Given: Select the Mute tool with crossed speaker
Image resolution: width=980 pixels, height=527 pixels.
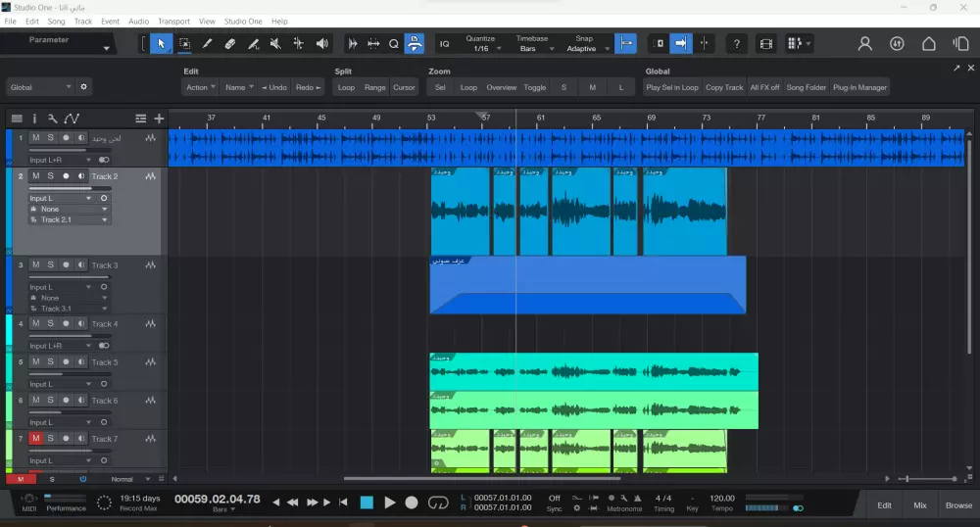Looking at the screenshot, I should (275, 43).
